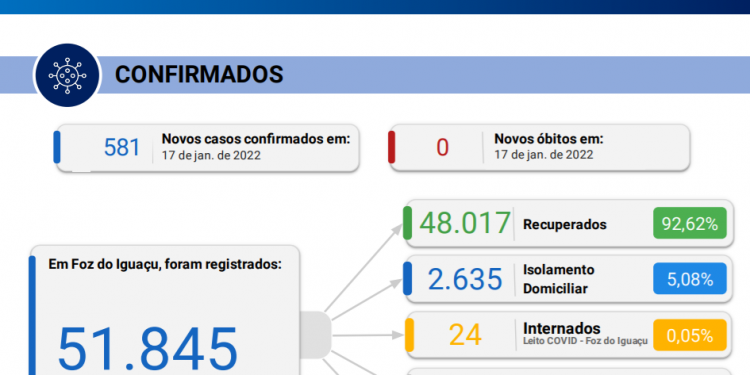Click the large 51.845 total cases number

tap(147, 350)
